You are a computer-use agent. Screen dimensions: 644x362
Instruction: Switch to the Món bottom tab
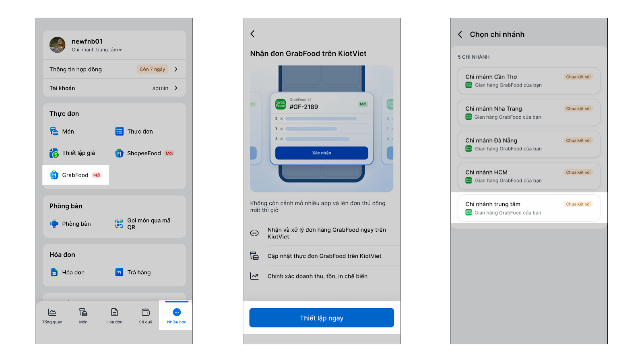[83, 316]
